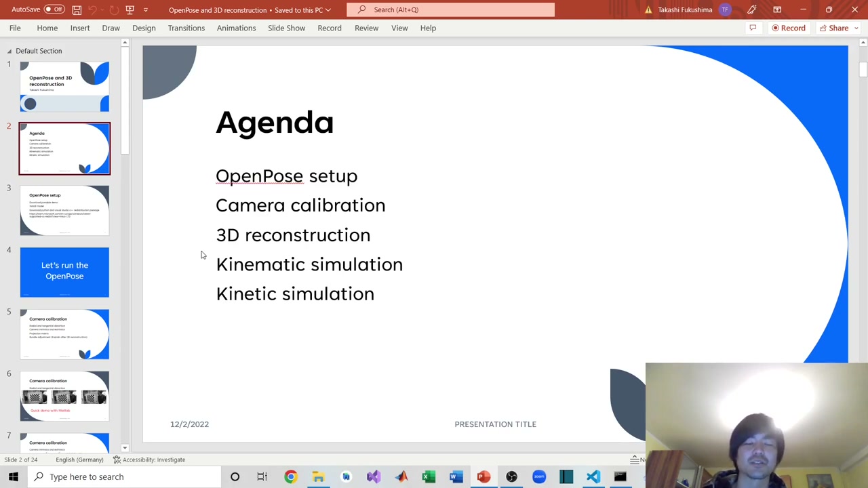The width and height of the screenshot is (868, 488).
Task: Click the slide panel scroll-up arrow
Action: (125, 43)
